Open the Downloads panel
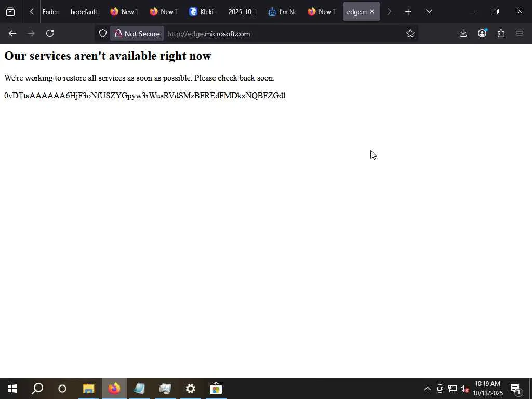The image size is (532, 399). [463, 34]
